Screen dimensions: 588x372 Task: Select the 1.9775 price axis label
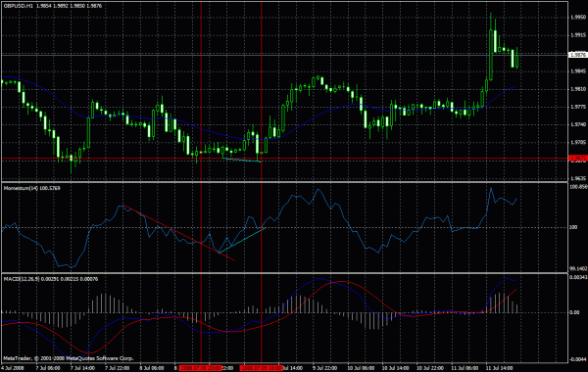[578, 107]
